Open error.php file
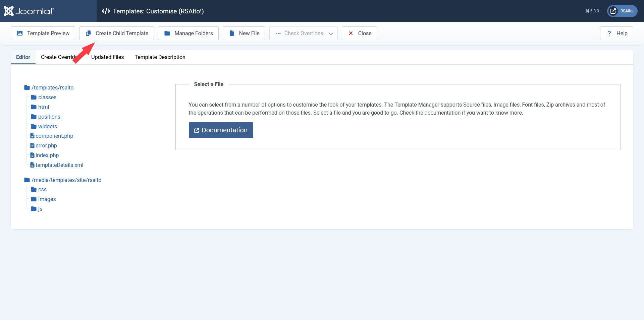The width and height of the screenshot is (644, 320). (x=46, y=145)
